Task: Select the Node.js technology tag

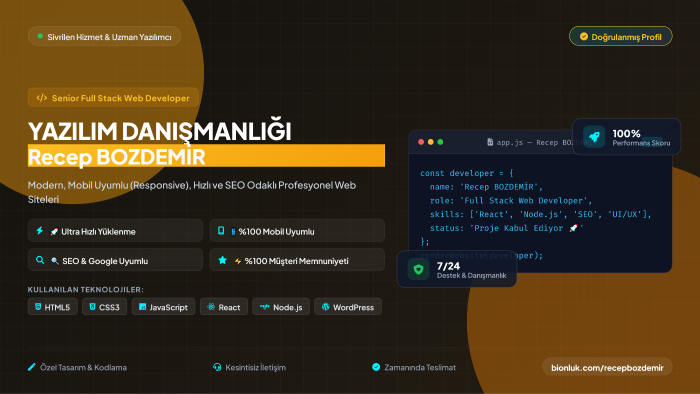Action: (x=281, y=307)
